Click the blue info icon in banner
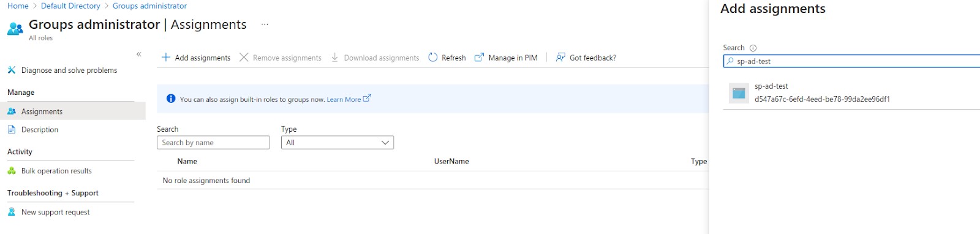The width and height of the screenshot is (980, 234). pyautogui.click(x=171, y=99)
